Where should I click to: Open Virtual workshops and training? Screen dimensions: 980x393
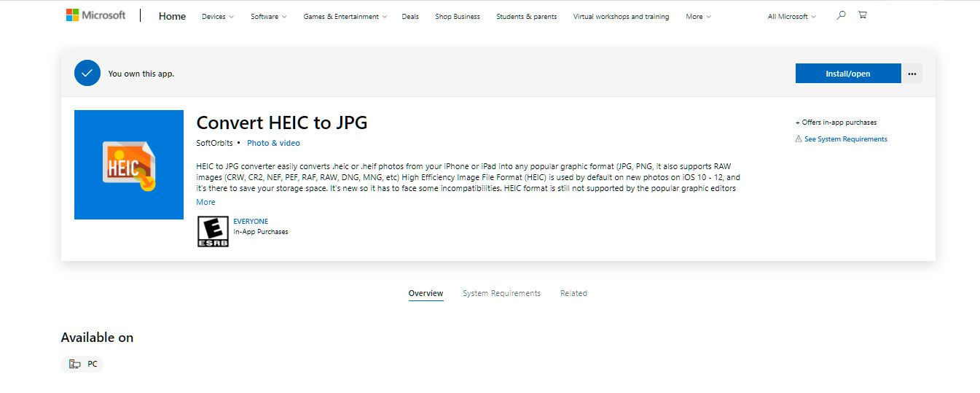pos(621,17)
